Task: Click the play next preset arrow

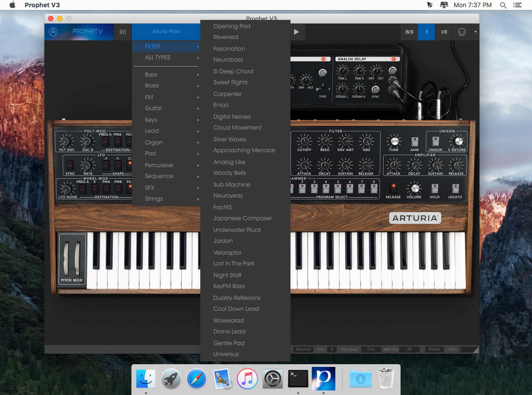Action: (296, 32)
